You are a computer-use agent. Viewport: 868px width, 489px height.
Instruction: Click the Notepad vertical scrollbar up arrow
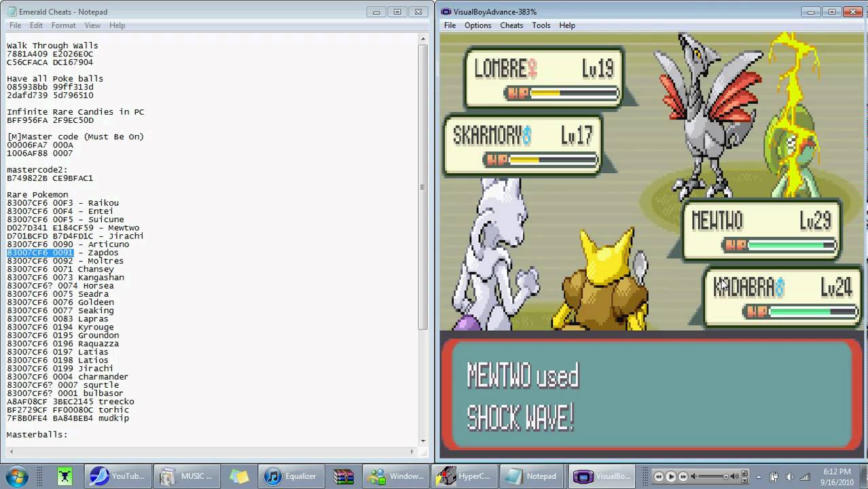423,38
